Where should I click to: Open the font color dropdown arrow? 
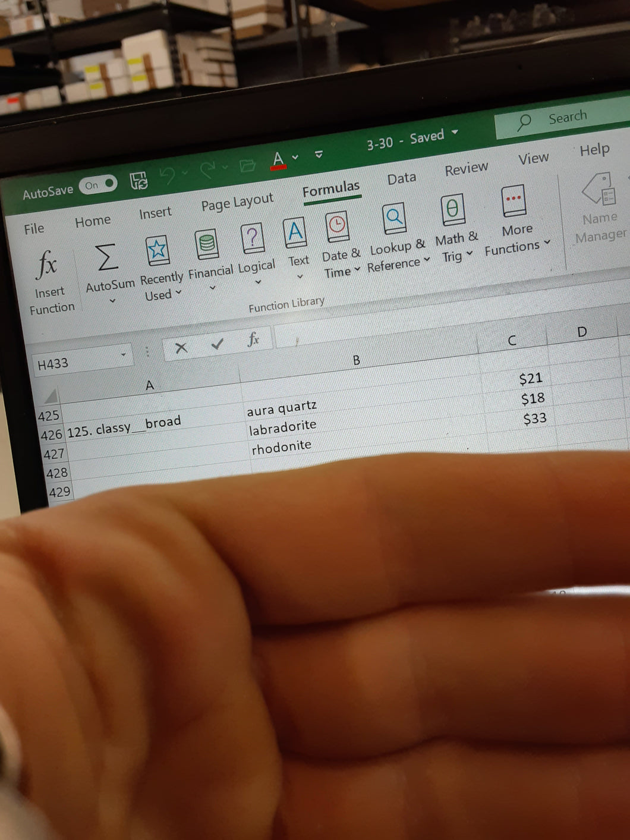[295, 157]
